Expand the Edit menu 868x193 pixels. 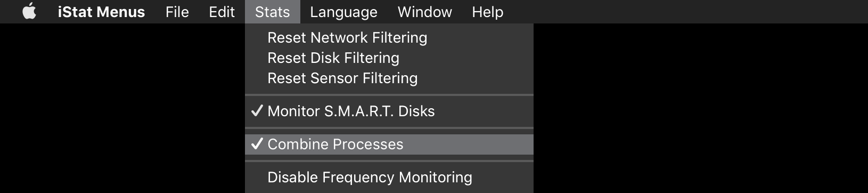click(222, 12)
